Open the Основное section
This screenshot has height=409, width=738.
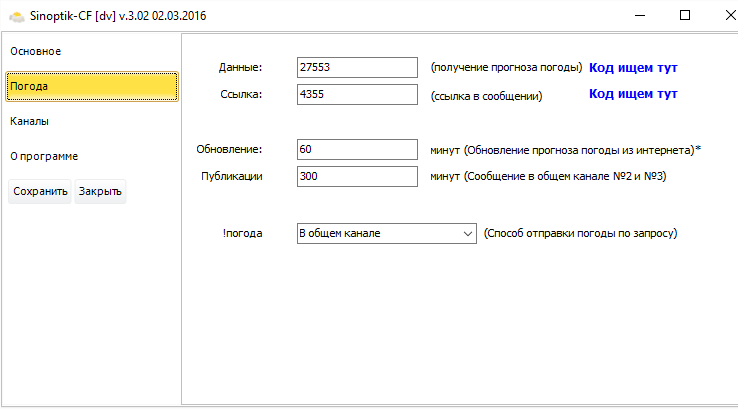pos(36,51)
